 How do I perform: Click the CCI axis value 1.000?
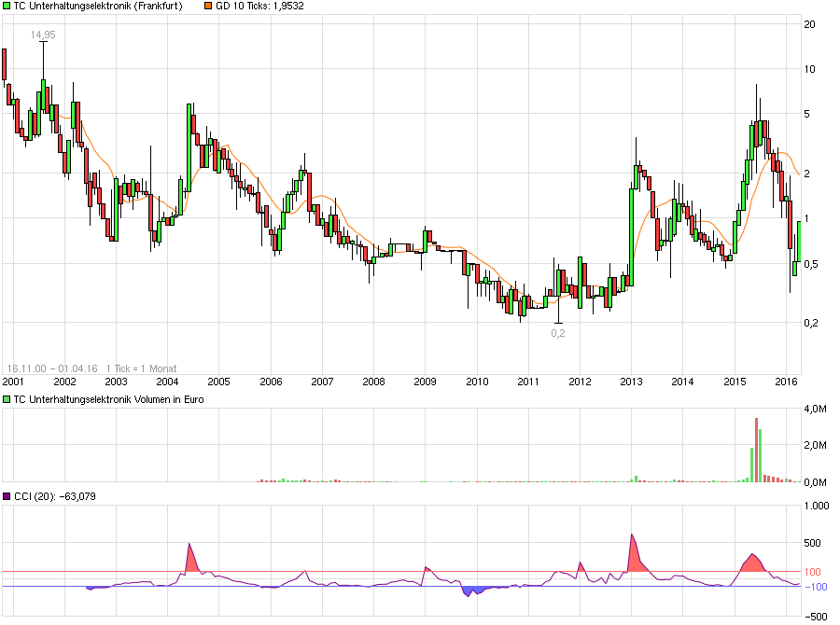click(x=817, y=507)
